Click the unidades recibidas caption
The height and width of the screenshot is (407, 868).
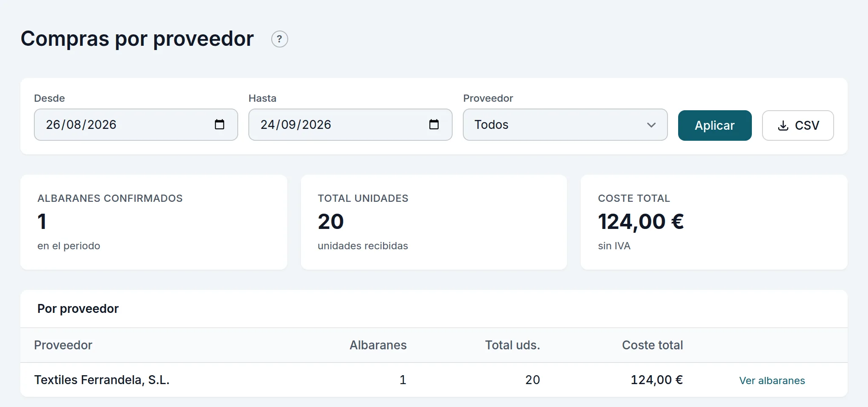coord(363,246)
